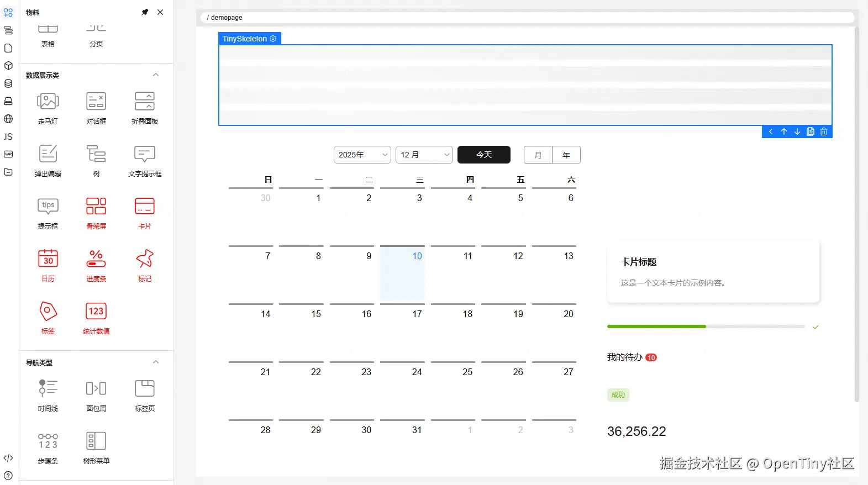Screen dimensions: 868x485
Task: Select the 标签页 tabs component
Action: click(145, 396)
